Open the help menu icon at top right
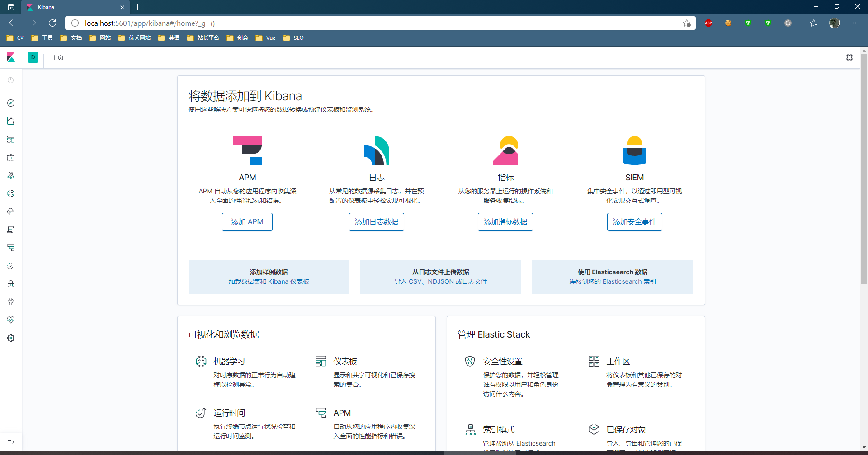The height and width of the screenshot is (455, 868). [849, 57]
